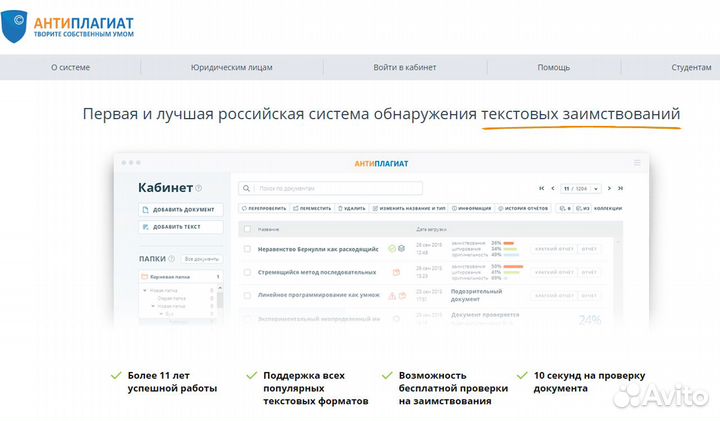
Task: Click 'Добавить документ' button
Action: (x=180, y=209)
